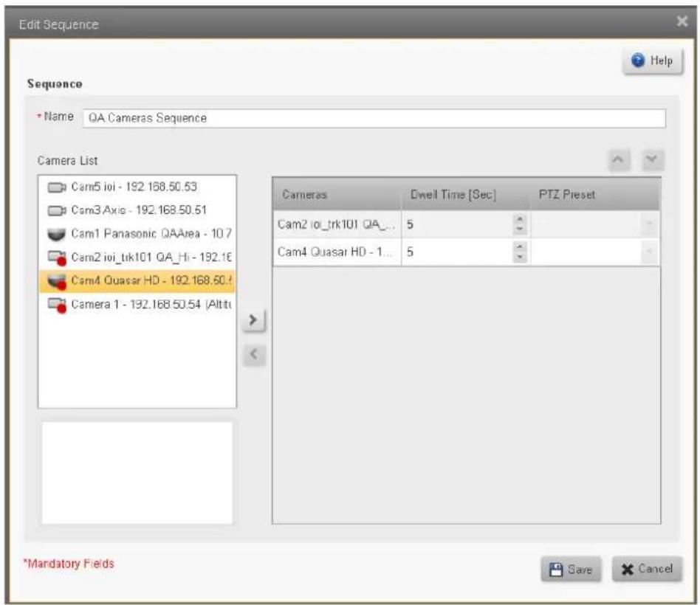
Task: Move camera down in sequence order
Action: click(x=652, y=159)
